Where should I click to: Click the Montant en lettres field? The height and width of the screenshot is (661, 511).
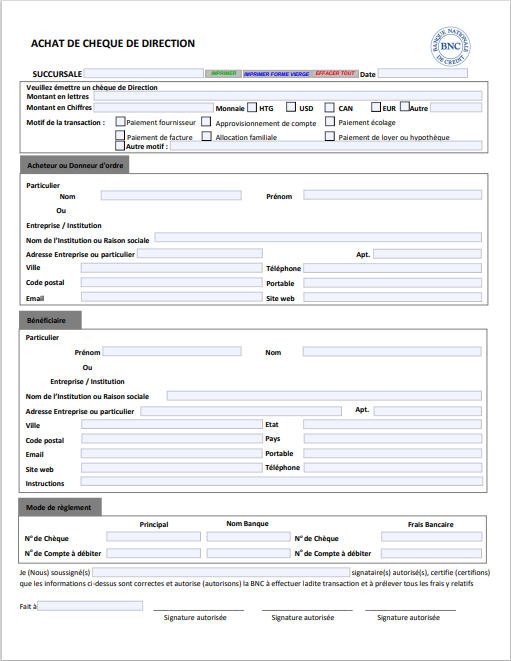click(x=288, y=96)
